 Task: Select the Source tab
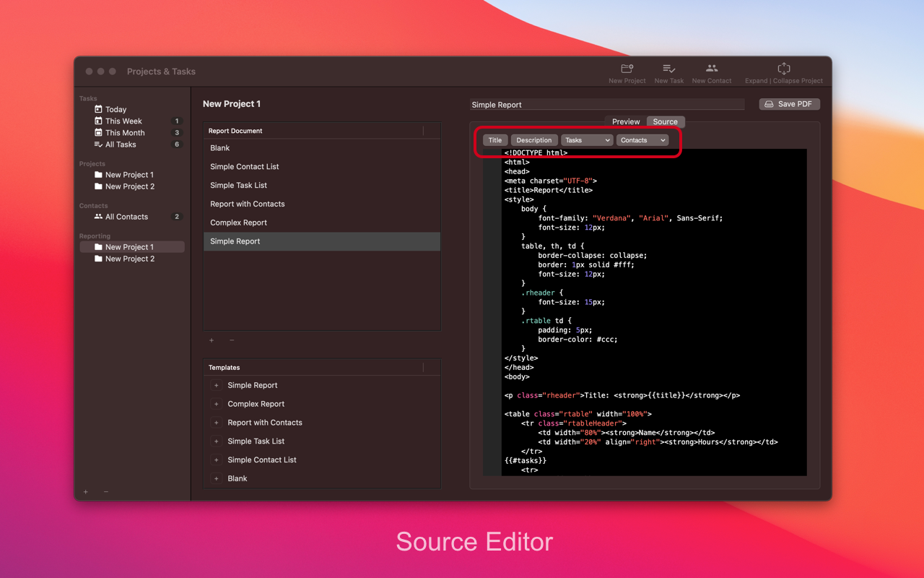click(665, 122)
